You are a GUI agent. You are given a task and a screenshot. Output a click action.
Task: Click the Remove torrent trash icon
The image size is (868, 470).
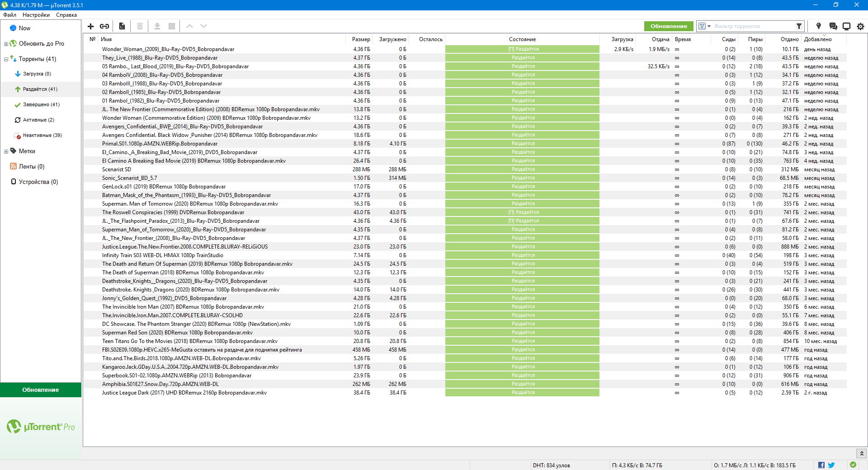(140, 26)
